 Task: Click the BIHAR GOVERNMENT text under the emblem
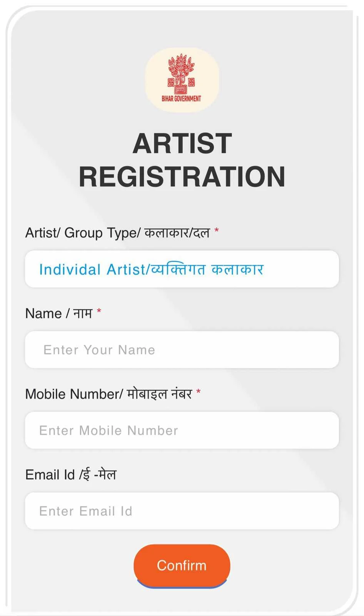181,99
